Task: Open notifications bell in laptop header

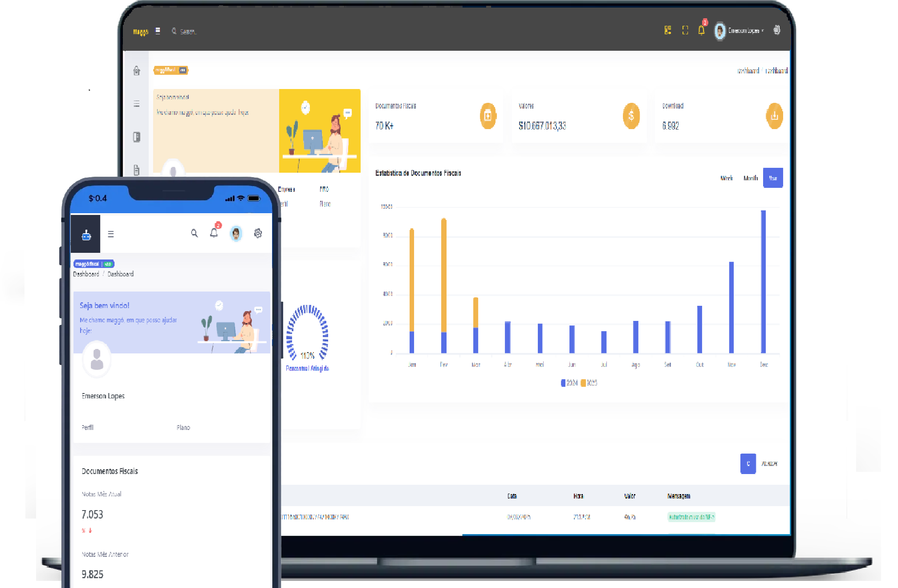Action: tap(701, 30)
